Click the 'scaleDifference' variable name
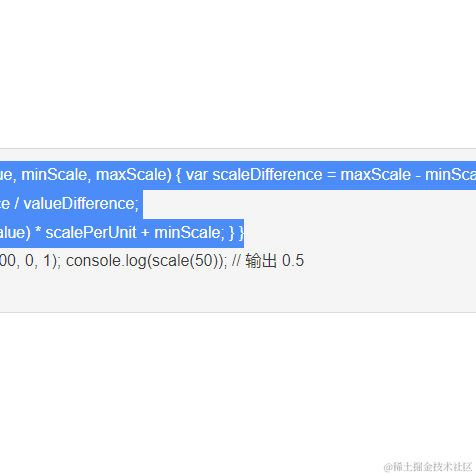This screenshot has width=476, height=476. (x=268, y=175)
